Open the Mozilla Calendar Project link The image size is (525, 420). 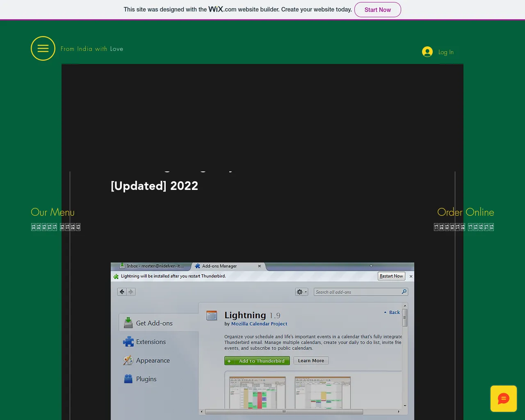259,324
